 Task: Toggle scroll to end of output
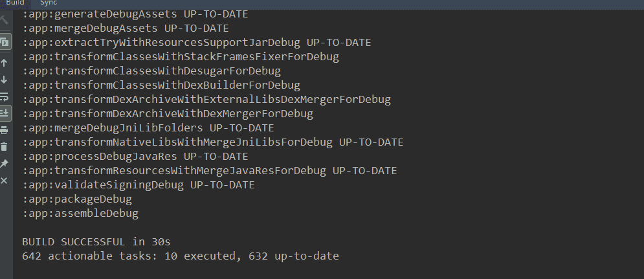pos(5,113)
